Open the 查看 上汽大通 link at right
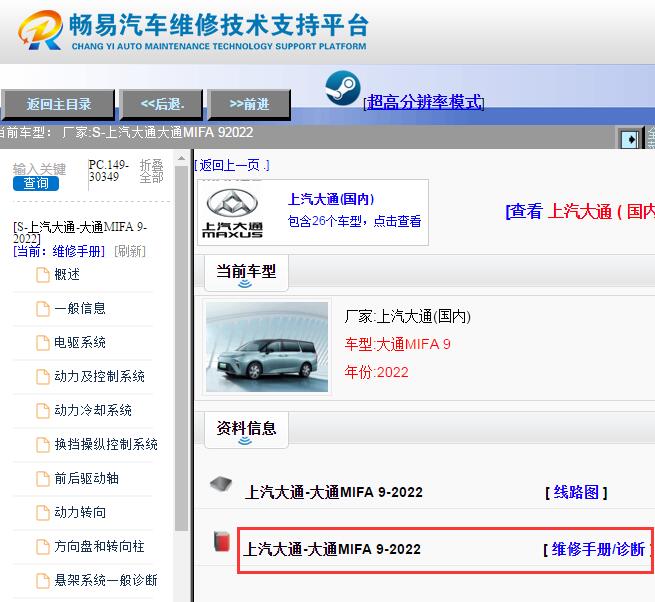This screenshot has width=655, height=602. coord(580,211)
